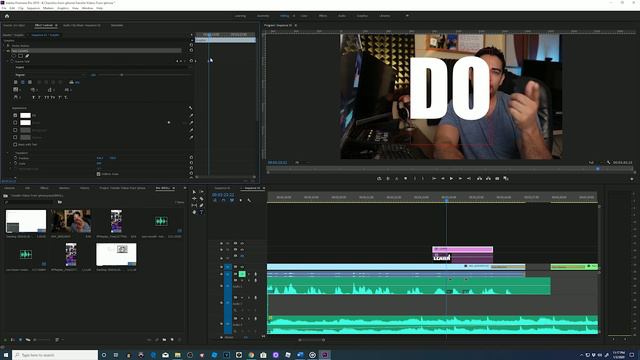The height and width of the screenshot is (360, 640).
Task: Click the trash Clear icon in project panel
Action: tap(180, 340)
